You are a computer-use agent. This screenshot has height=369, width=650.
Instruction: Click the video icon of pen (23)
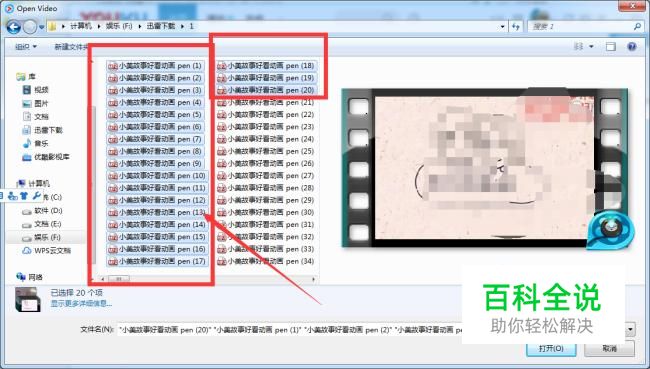click(222, 127)
